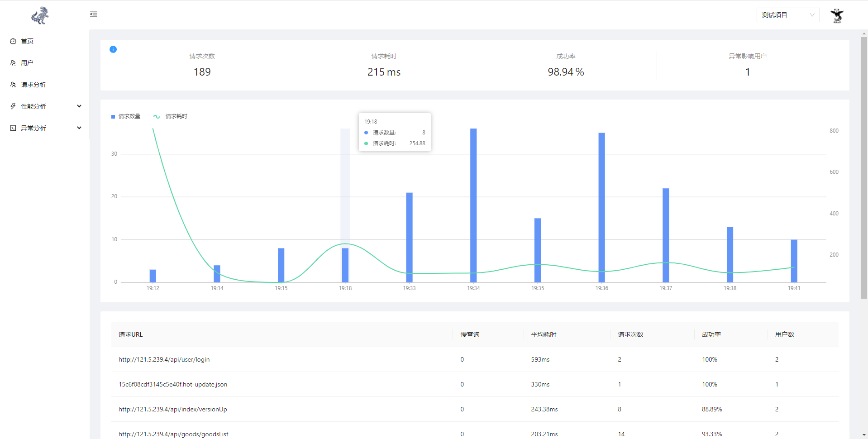Click the blue info icon on stats card

point(113,49)
